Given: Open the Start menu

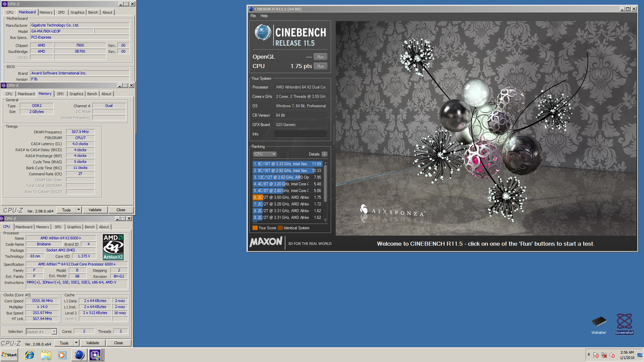Looking at the screenshot, I should point(9,355).
